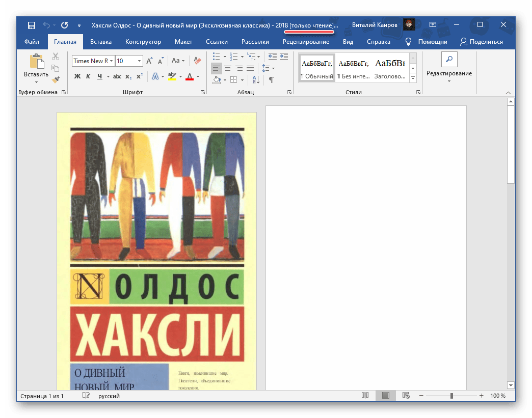This screenshot has height=418, width=532.
Task: Toggle bold Ж formatting
Action: (77, 76)
